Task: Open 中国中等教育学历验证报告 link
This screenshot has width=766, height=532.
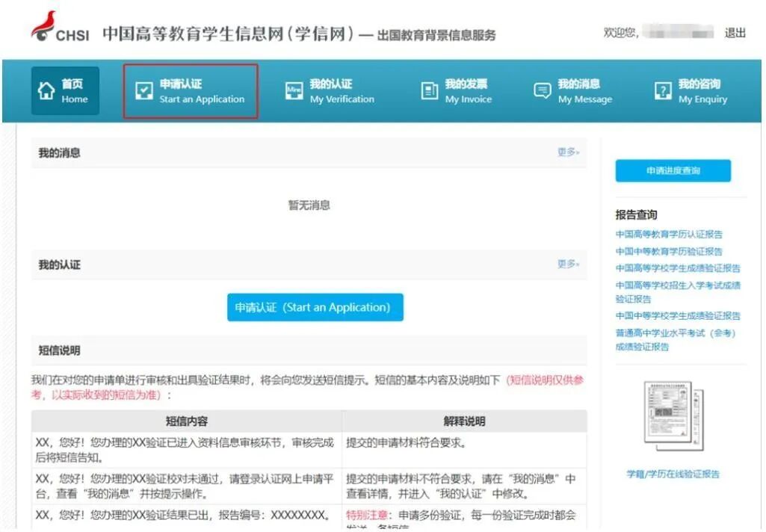Action: pos(669,252)
